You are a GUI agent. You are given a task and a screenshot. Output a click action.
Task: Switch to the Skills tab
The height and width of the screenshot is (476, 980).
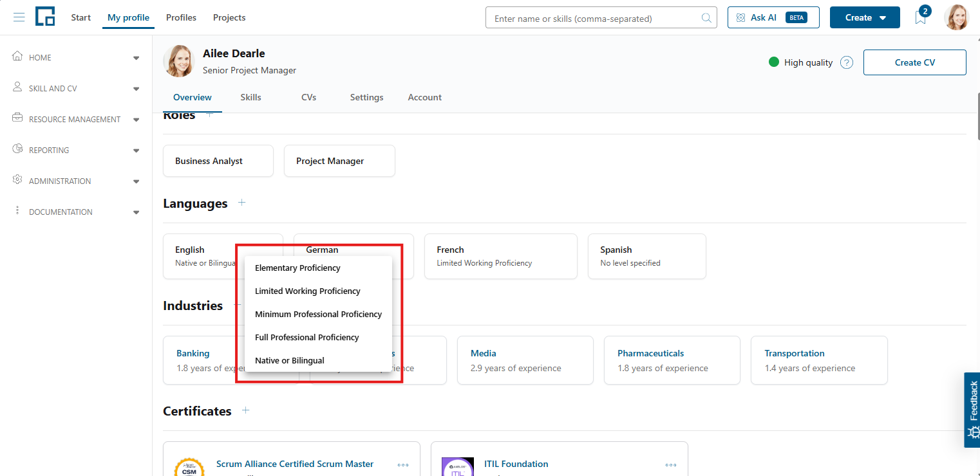coord(250,97)
